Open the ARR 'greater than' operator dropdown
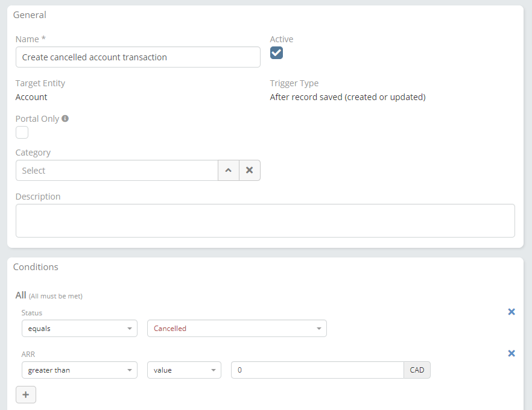 point(79,370)
